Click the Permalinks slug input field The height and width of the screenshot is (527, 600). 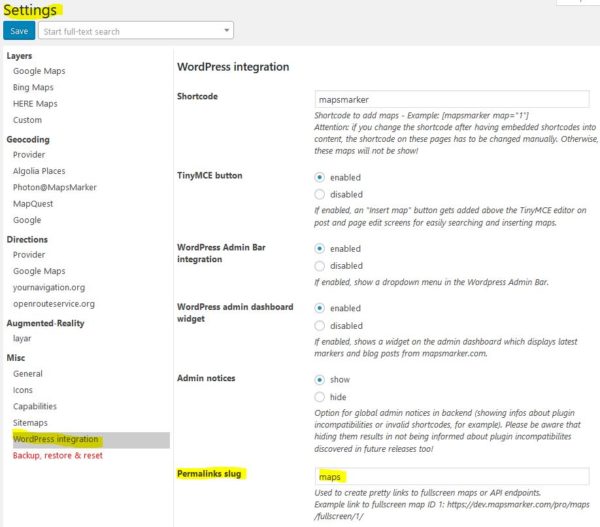[452, 476]
